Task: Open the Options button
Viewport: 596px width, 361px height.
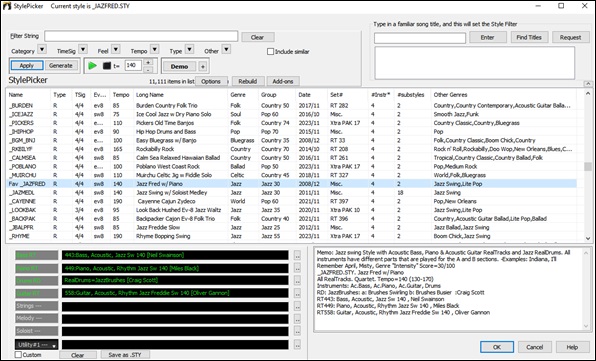Action: [211, 81]
